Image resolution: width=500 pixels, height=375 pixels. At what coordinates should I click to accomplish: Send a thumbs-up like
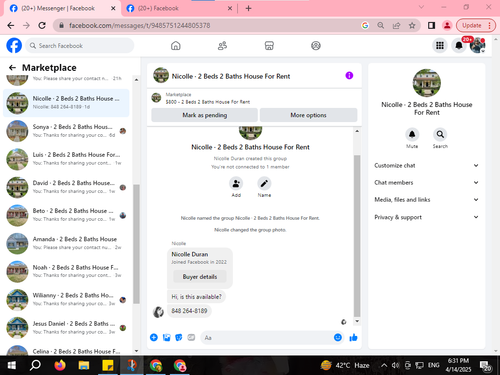click(353, 338)
